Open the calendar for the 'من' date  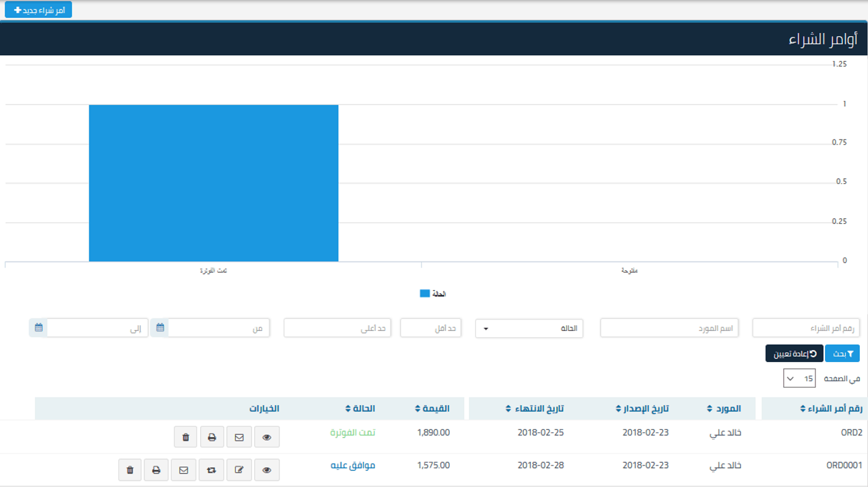160,328
